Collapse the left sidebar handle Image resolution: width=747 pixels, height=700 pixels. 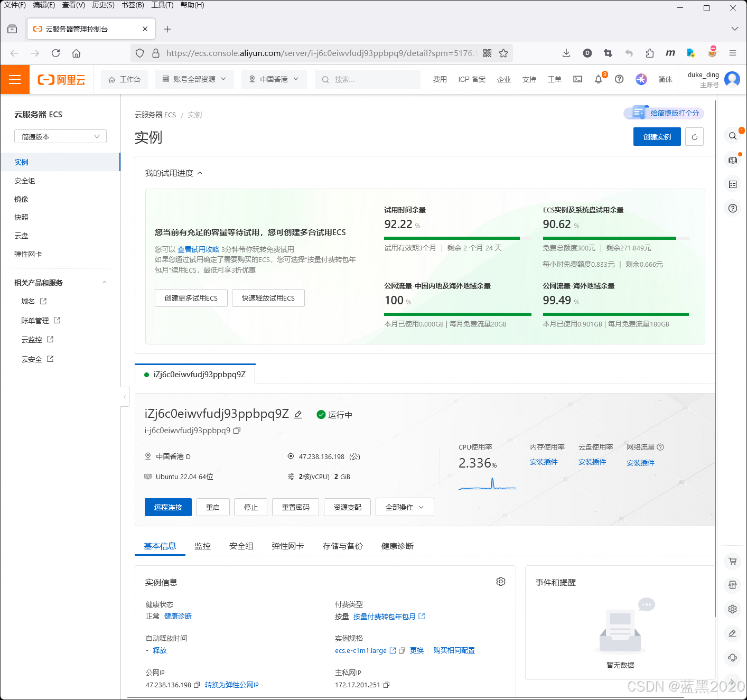[125, 396]
